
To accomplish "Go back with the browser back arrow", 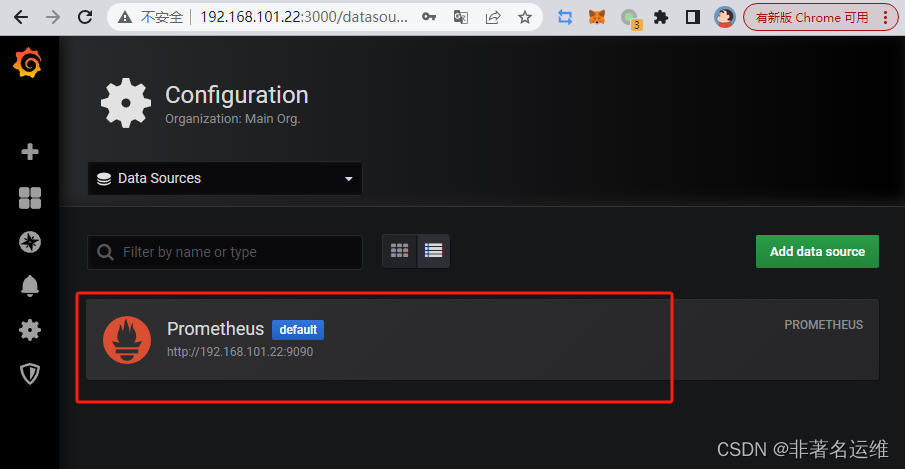I will tap(21, 17).
